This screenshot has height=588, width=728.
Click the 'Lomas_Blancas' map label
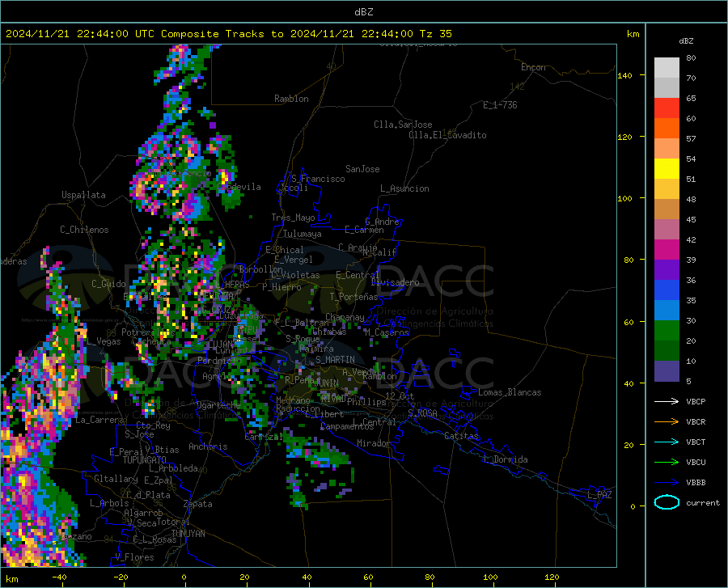[510, 392]
